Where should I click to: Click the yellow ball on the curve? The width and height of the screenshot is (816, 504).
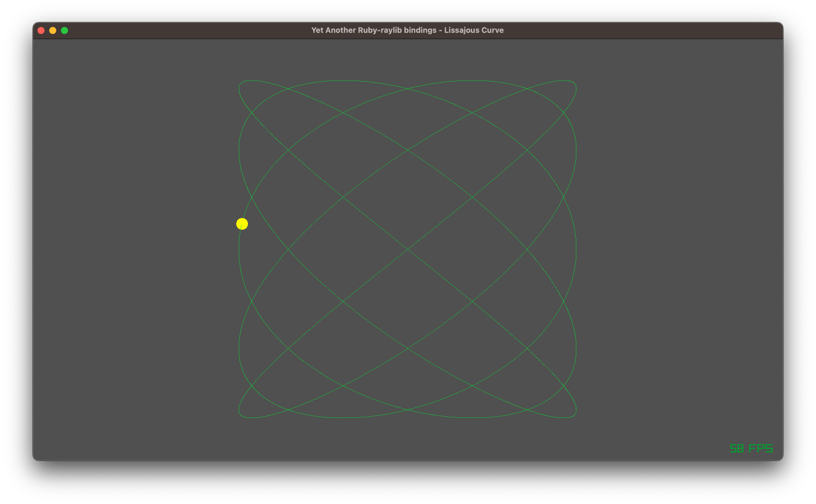pos(242,224)
